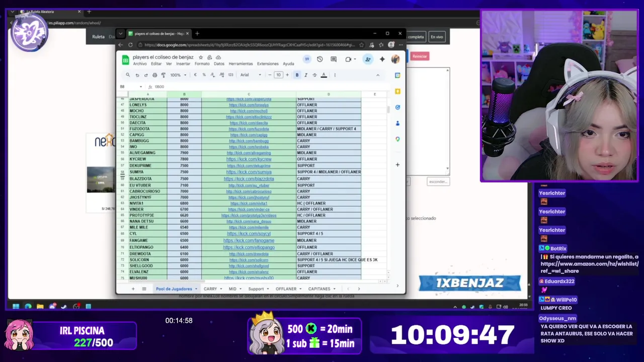Switch to the MID sheet tab
Screen dimensions: 644x362
[x=232, y=289]
